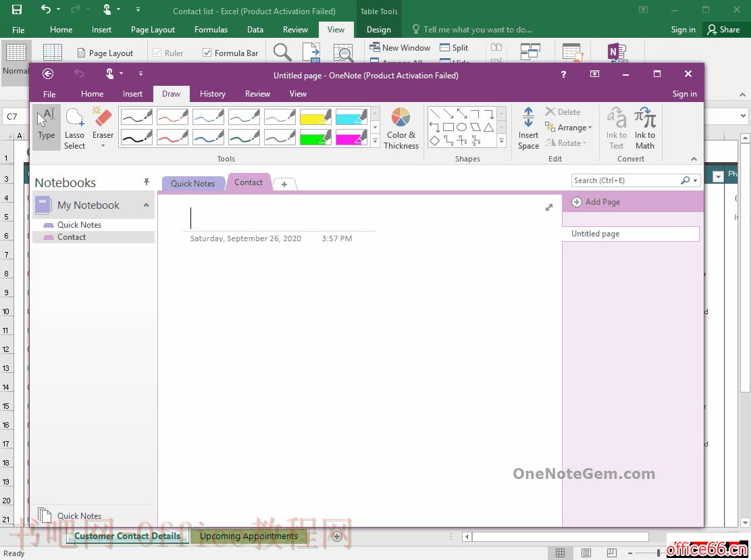Expand the OneNote page to full view

549,207
